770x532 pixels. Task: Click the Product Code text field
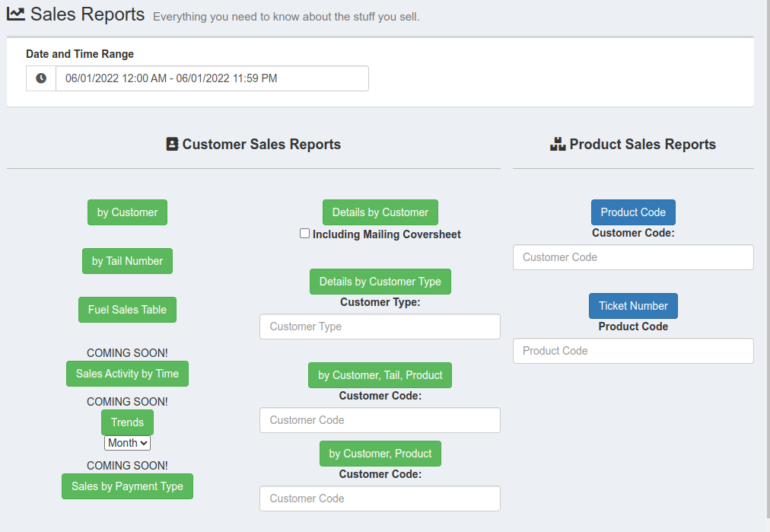[633, 351]
